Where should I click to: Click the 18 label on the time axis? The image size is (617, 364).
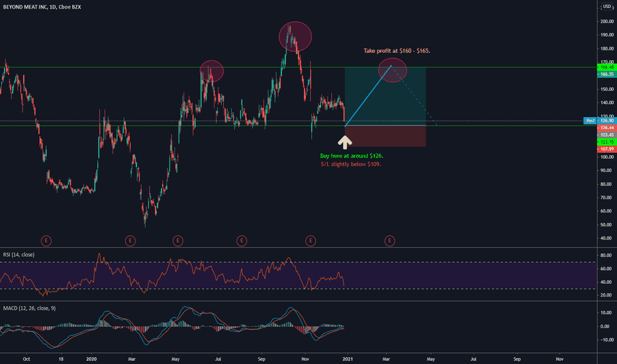[x=61, y=359]
